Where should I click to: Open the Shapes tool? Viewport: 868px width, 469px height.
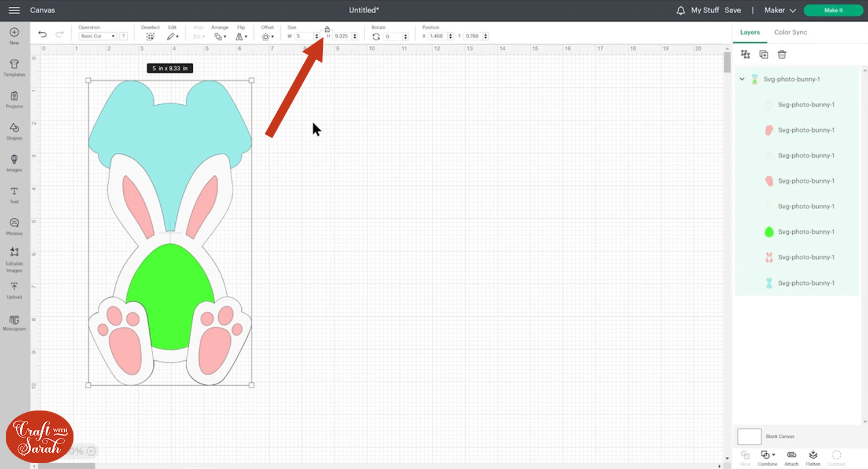[14, 131]
